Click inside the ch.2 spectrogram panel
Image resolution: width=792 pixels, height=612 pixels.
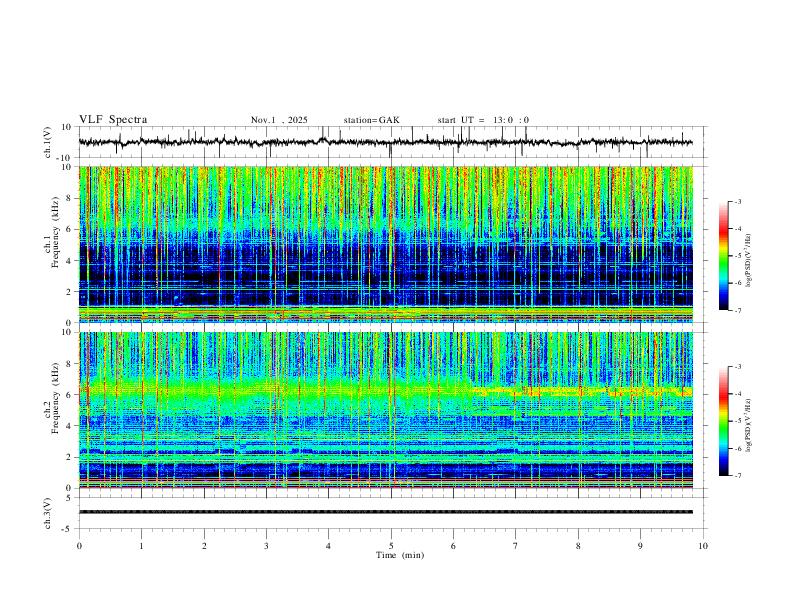coord(385,410)
